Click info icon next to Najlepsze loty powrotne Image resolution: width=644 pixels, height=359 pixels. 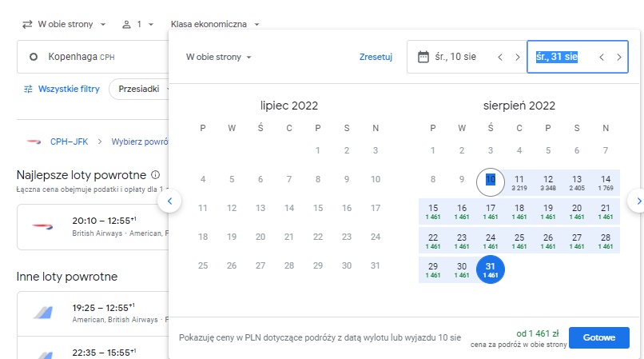155,175
